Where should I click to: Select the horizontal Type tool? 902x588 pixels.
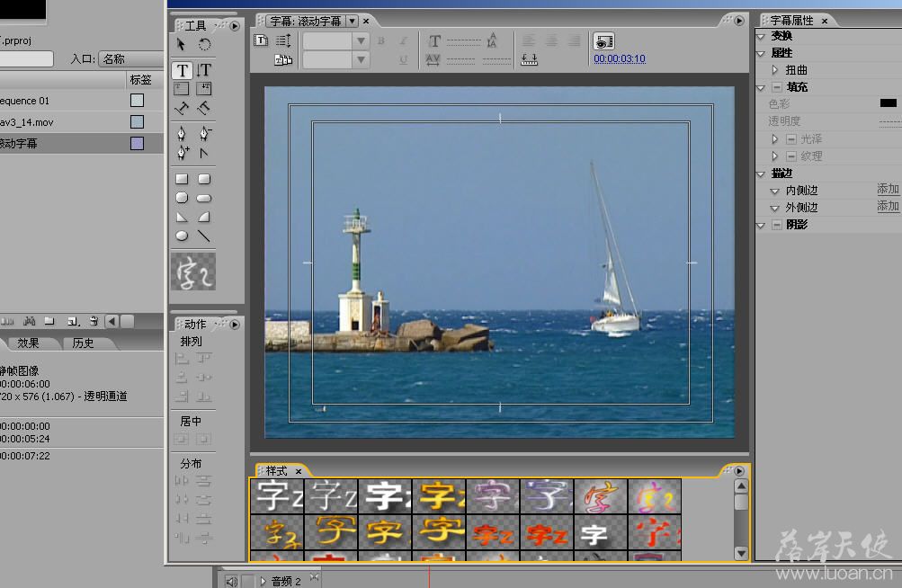point(182,70)
